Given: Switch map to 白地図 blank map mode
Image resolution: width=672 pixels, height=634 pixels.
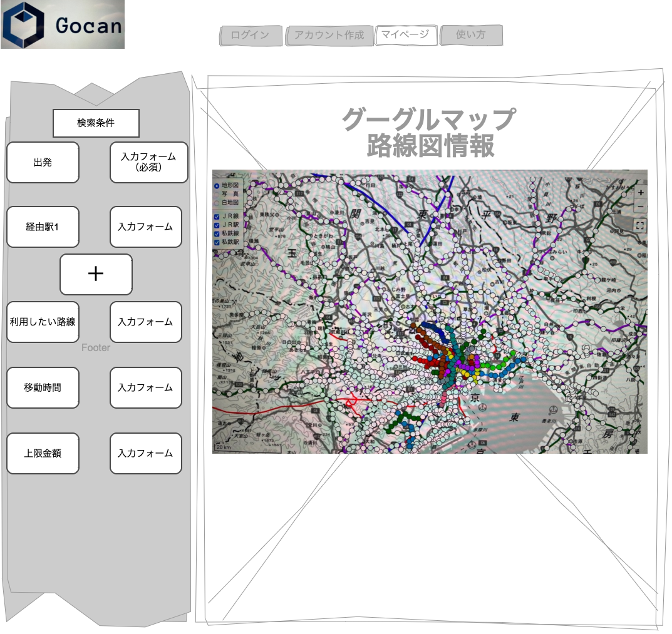Looking at the screenshot, I should [216, 202].
